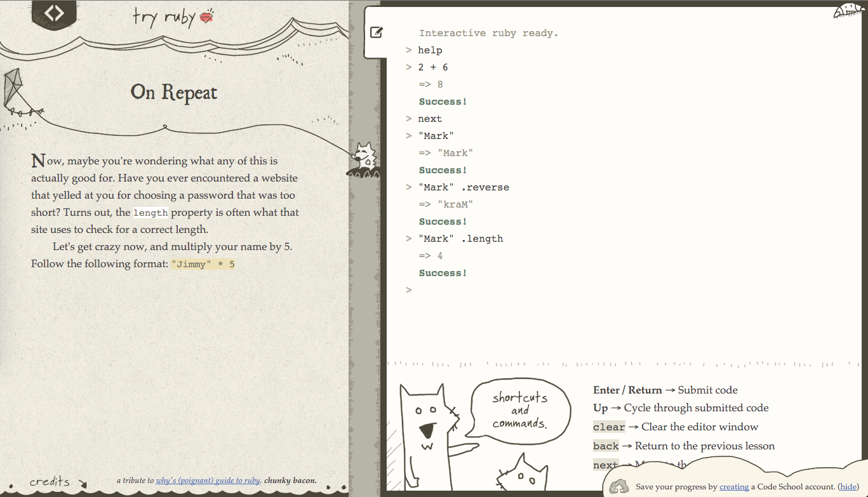Screen dimensions: 868x497
Task: Click "Enter / Return" shortcut label
Action: (627, 390)
